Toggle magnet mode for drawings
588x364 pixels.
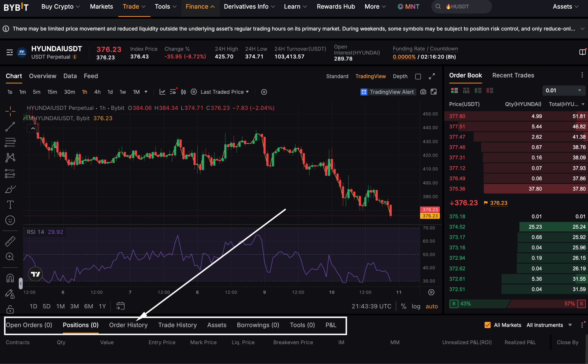[x=10, y=278]
